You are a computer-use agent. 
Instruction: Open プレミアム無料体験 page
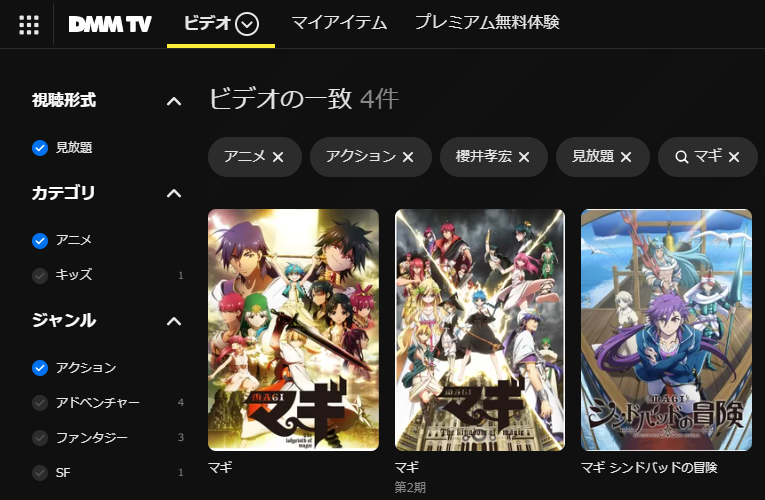487,22
